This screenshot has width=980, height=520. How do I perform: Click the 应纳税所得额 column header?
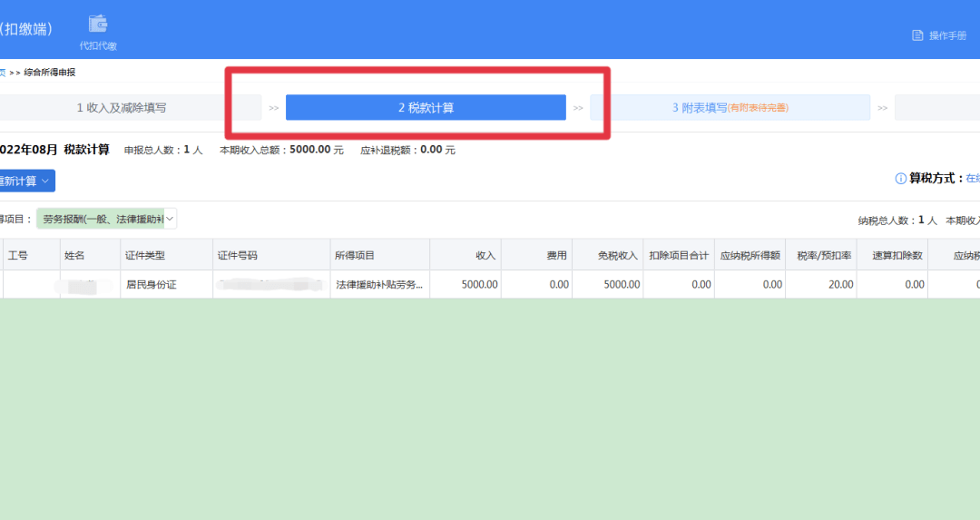point(750,255)
